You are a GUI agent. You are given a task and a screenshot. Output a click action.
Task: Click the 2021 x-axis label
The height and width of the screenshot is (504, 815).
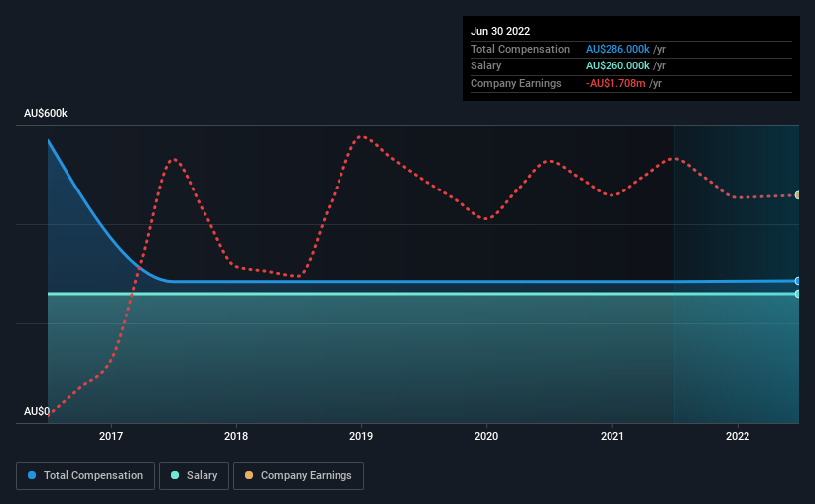pos(612,436)
